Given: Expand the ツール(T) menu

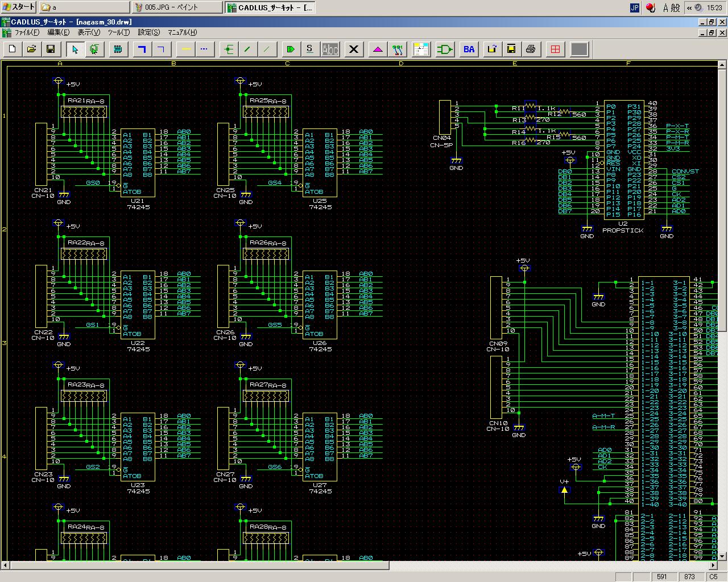Looking at the screenshot, I should (x=118, y=32).
